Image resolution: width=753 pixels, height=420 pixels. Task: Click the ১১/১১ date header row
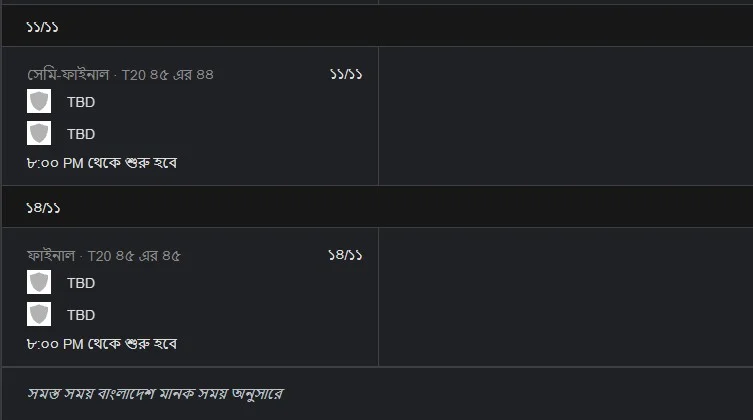(376, 26)
